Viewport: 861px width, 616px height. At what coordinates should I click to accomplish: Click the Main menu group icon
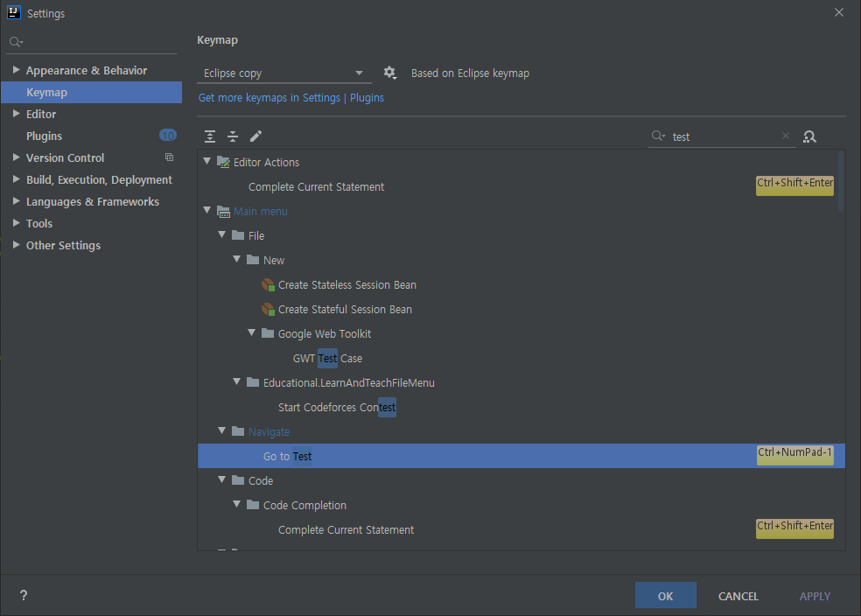pos(223,212)
